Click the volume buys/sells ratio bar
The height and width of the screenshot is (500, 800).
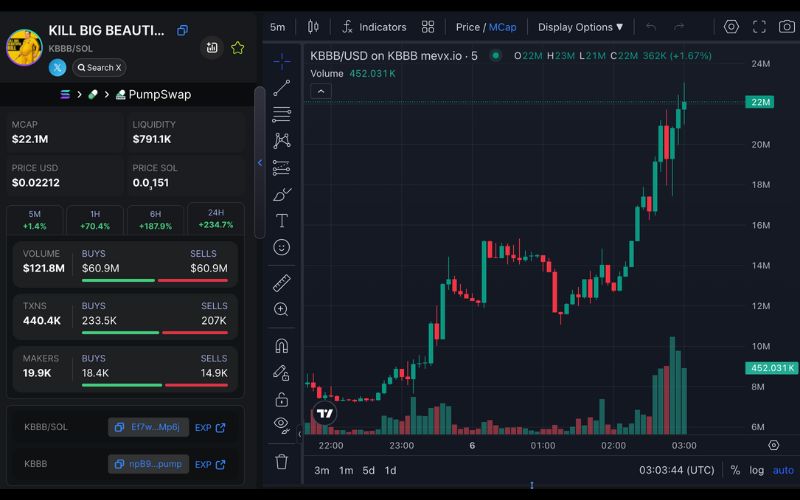(155, 280)
